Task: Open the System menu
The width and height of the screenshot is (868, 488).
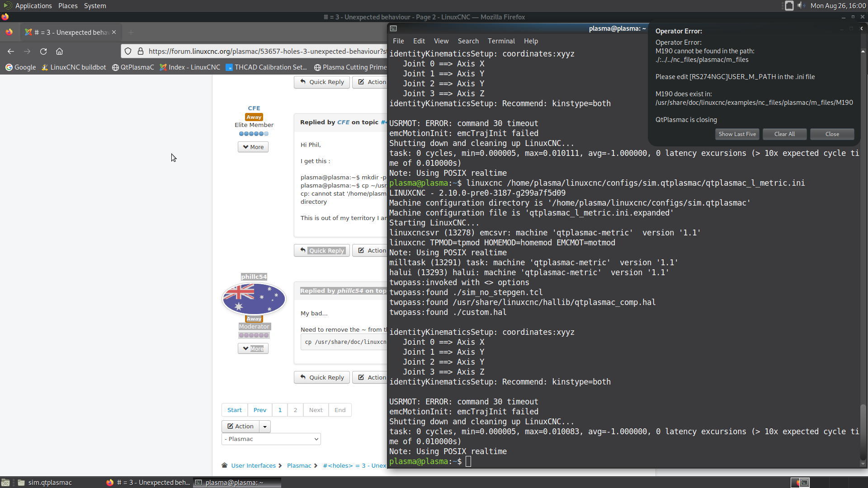Action: 95,5
